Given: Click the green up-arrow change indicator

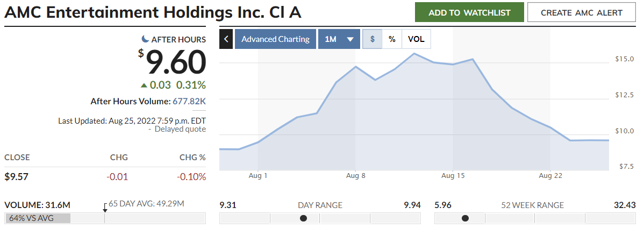Looking at the screenshot, I should [144, 85].
